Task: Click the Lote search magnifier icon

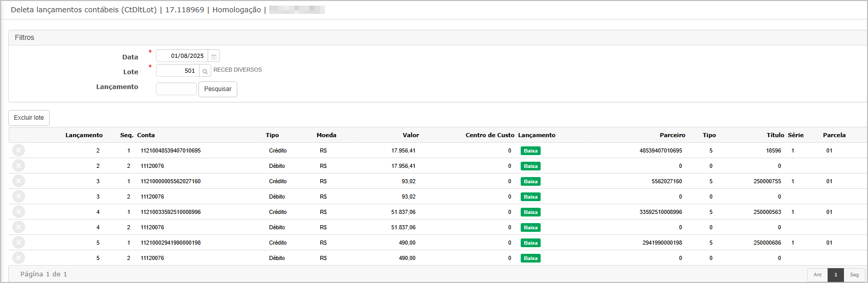Action: (205, 71)
